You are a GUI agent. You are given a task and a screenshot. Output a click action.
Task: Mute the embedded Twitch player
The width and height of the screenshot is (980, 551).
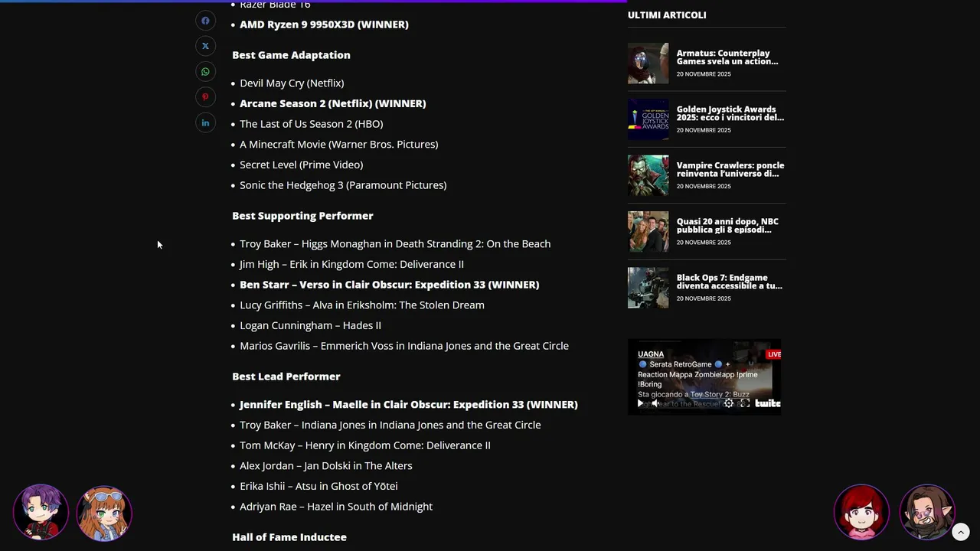(655, 403)
